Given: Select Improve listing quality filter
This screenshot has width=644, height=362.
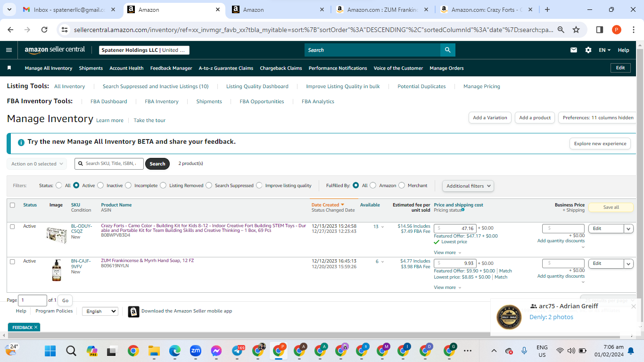Looking at the screenshot, I should 259,185.
